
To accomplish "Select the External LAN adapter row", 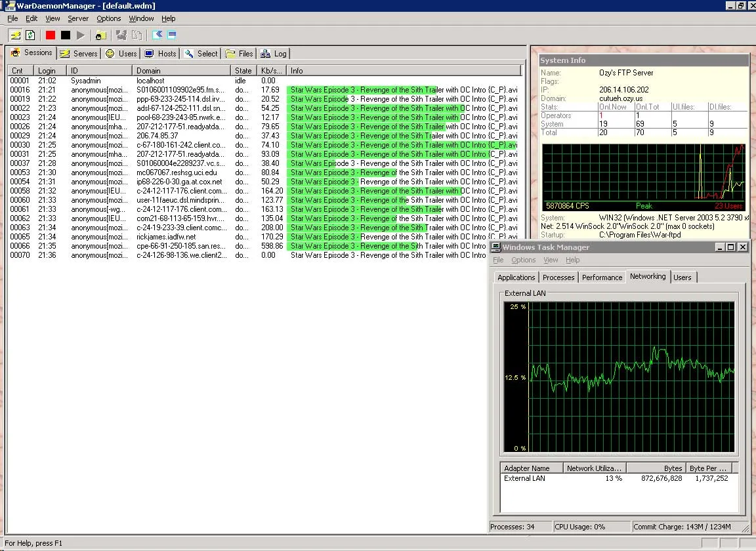I will point(525,479).
